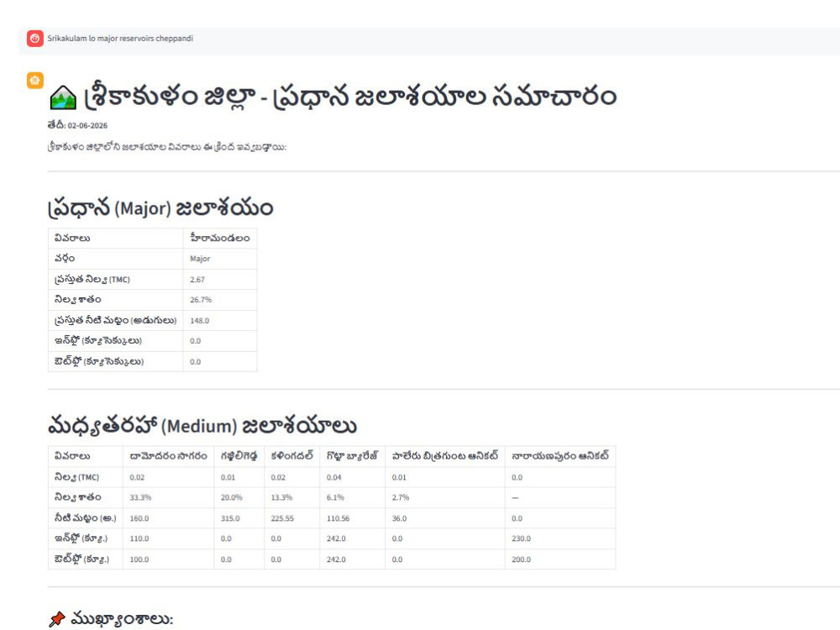This screenshot has height=630, width=840.
Task: Click the current storage value '2.67'
Action: [197, 280]
